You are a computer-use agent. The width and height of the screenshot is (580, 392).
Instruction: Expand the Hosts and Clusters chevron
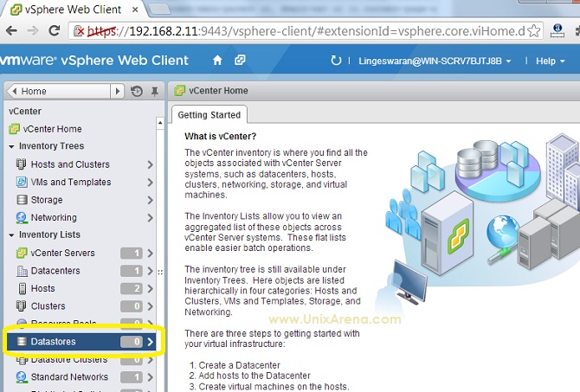click(x=150, y=164)
